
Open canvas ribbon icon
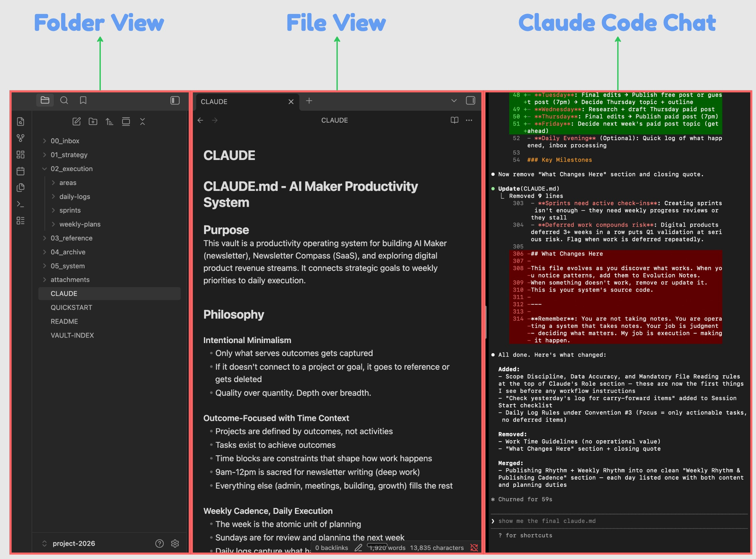tap(20, 155)
